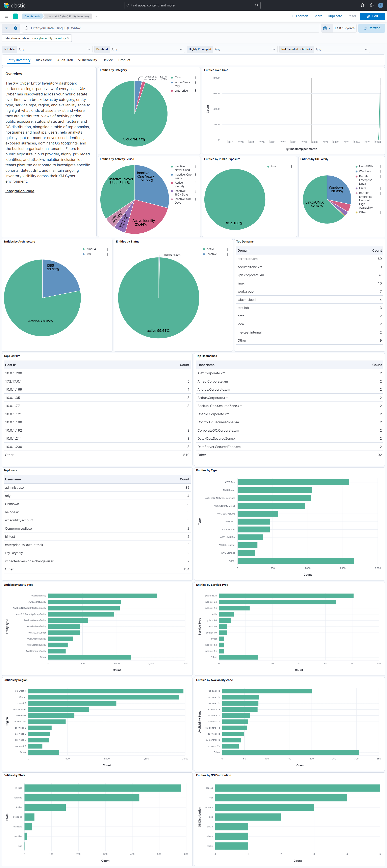Switch to the Entity Inventory tab
Screen dimensions: 387x868
[x=19, y=60]
